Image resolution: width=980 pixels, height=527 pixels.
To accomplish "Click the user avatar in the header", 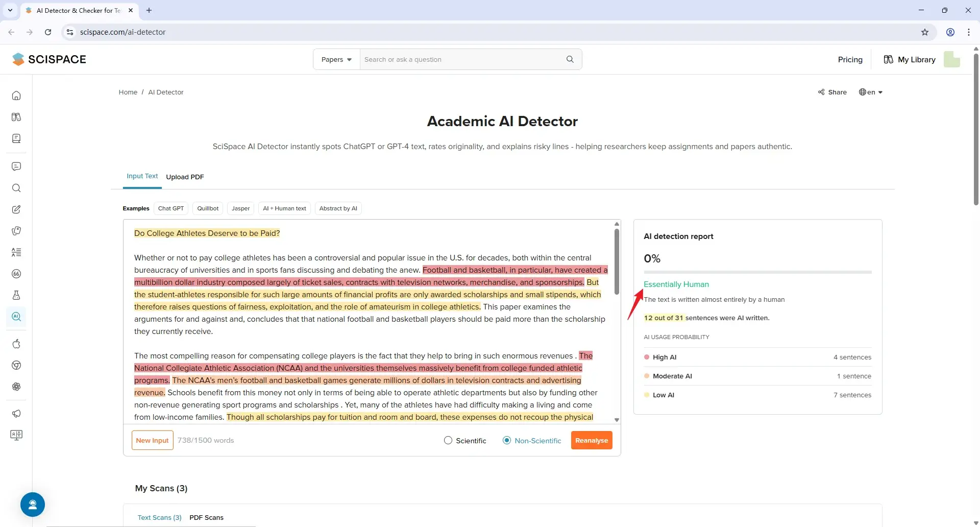I will point(952,59).
